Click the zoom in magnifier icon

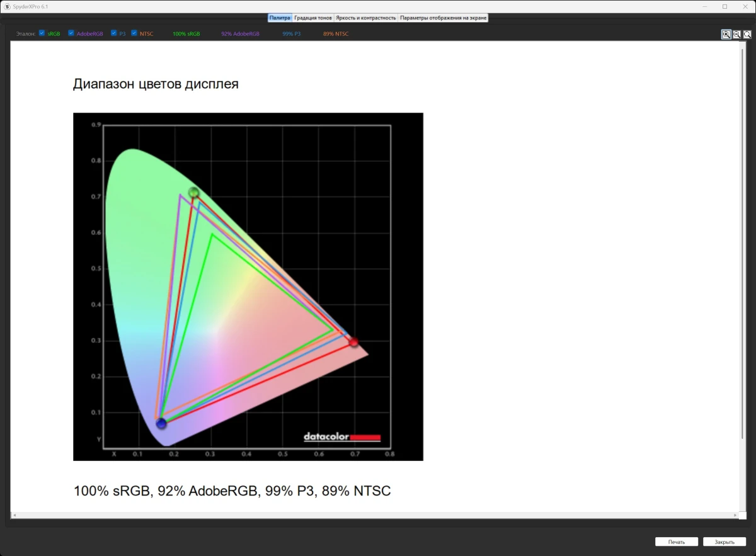coord(726,35)
